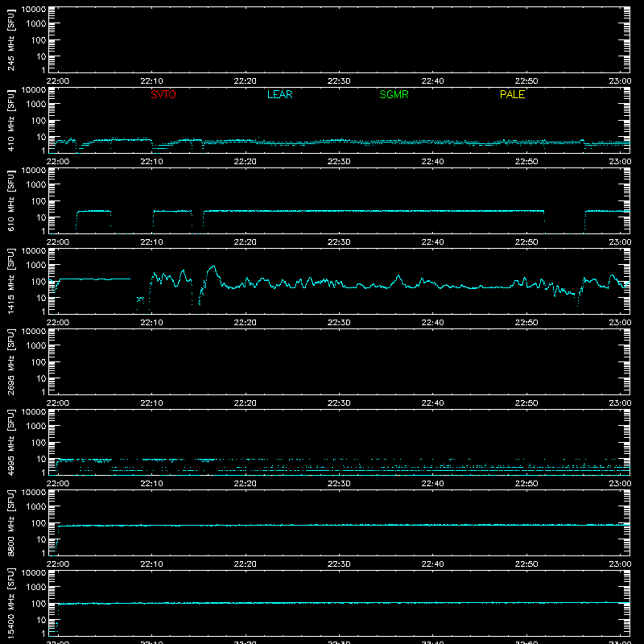This screenshot has height=644, width=644.
Task: Click the 1415 MHz [SFU] axis title
Action: pos(11,281)
